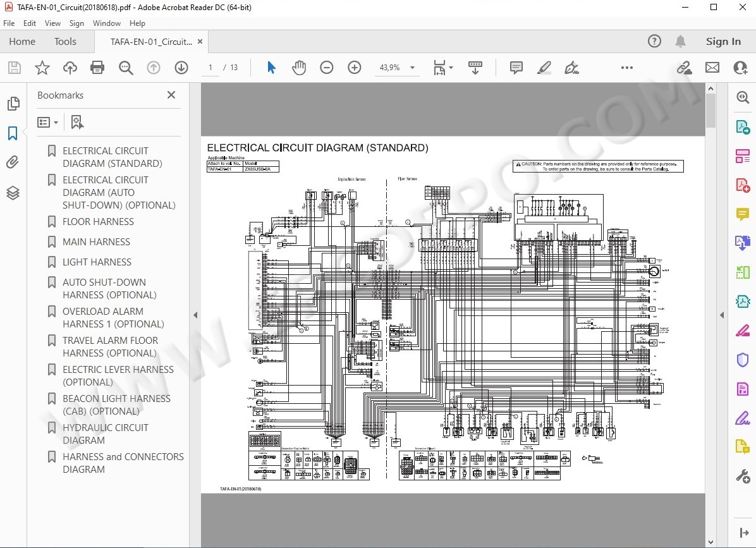Save the file with the floppy disk icon
This screenshot has width=756, height=548.
(15, 68)
